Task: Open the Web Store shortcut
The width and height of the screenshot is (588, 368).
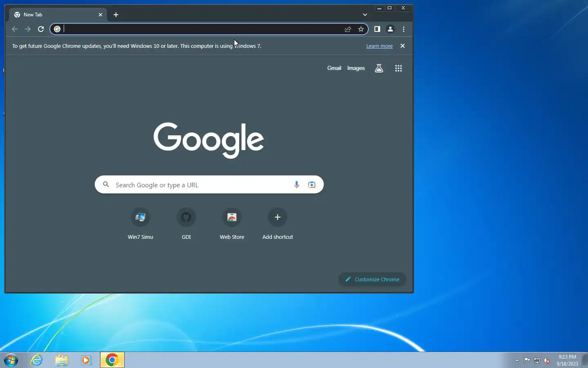Action: [232, 224]
